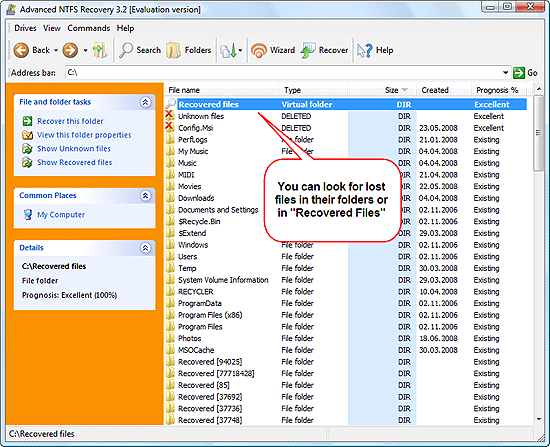Viewport: 550px width, 447px height.
Task: Select the RECYCLER folder row
Action: (x=346, y=292)
